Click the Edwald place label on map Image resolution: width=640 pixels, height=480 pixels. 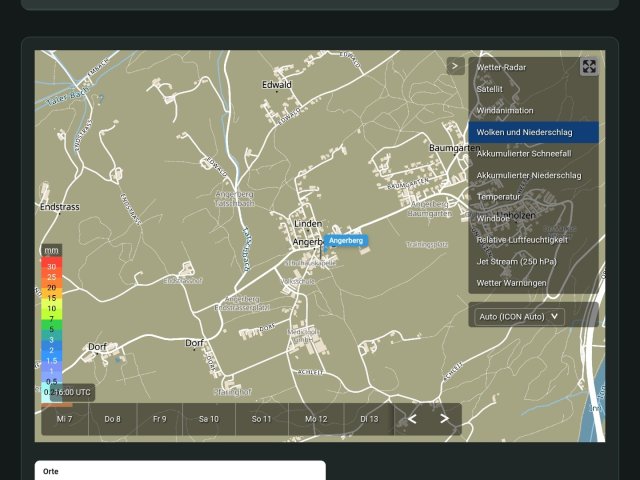pyautogui.click(x=277, y=85)
